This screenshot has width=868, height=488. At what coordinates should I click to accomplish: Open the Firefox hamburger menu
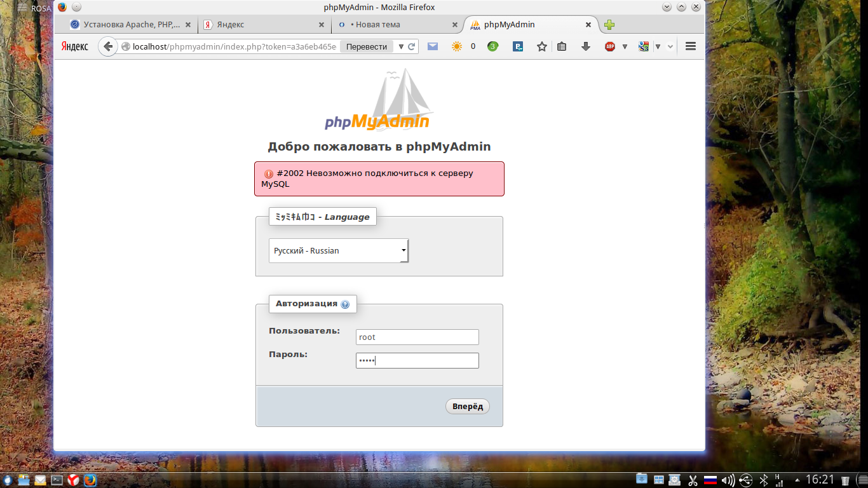pos(691,46)
